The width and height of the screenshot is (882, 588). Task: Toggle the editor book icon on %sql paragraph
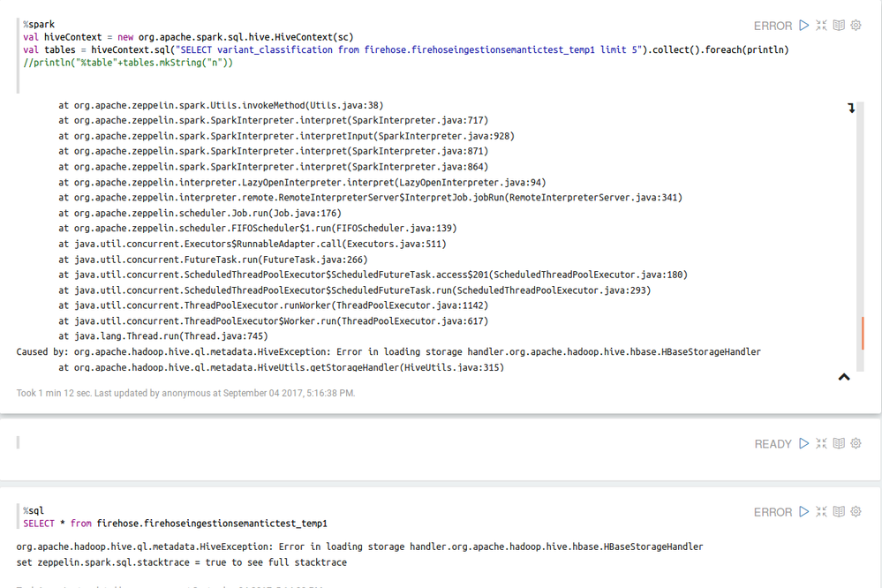click(837, 511)
